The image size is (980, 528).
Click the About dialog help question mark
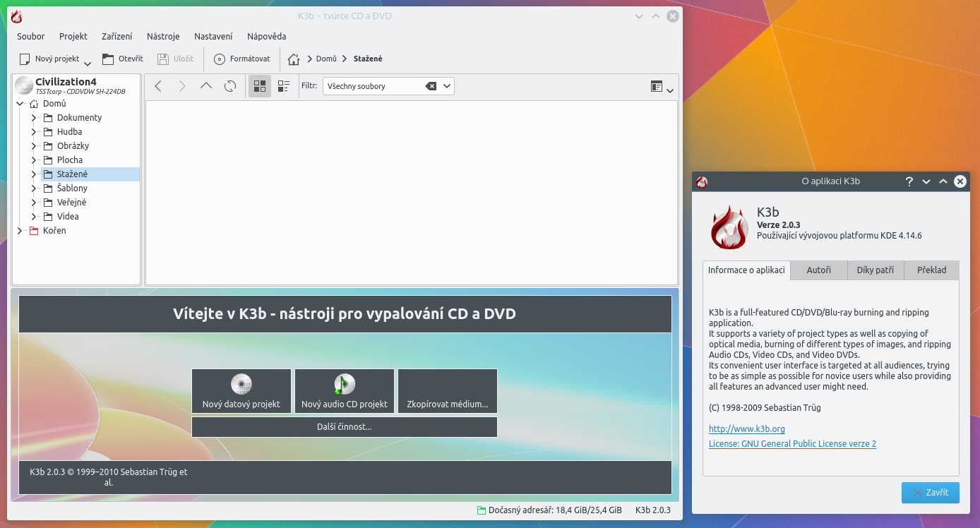(x=909, y=181)
